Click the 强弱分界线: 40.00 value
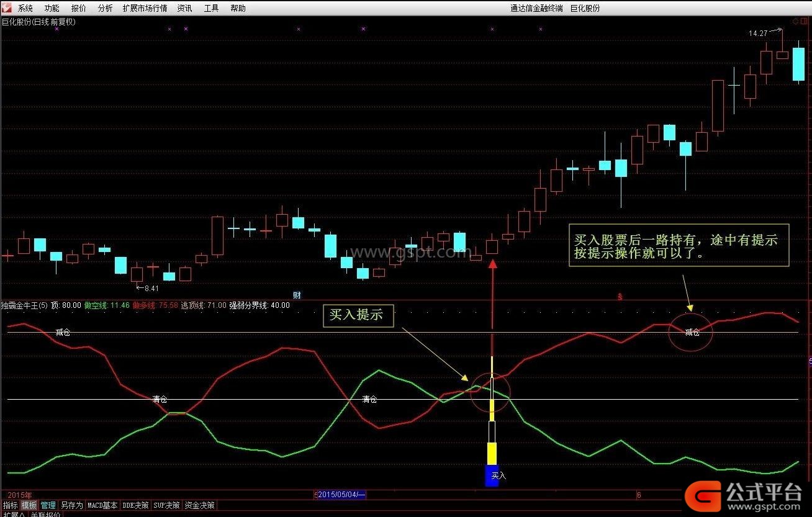812x517 pixels. [259, 305]
